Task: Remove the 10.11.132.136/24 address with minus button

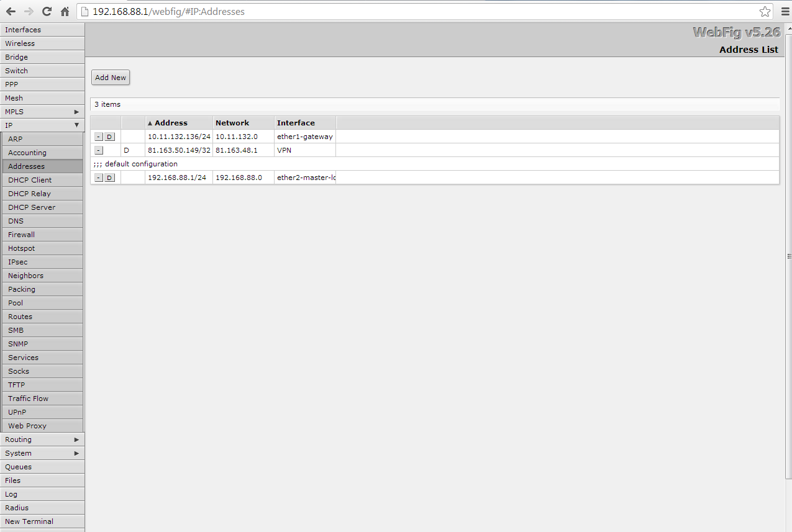Action: (99, 137)
